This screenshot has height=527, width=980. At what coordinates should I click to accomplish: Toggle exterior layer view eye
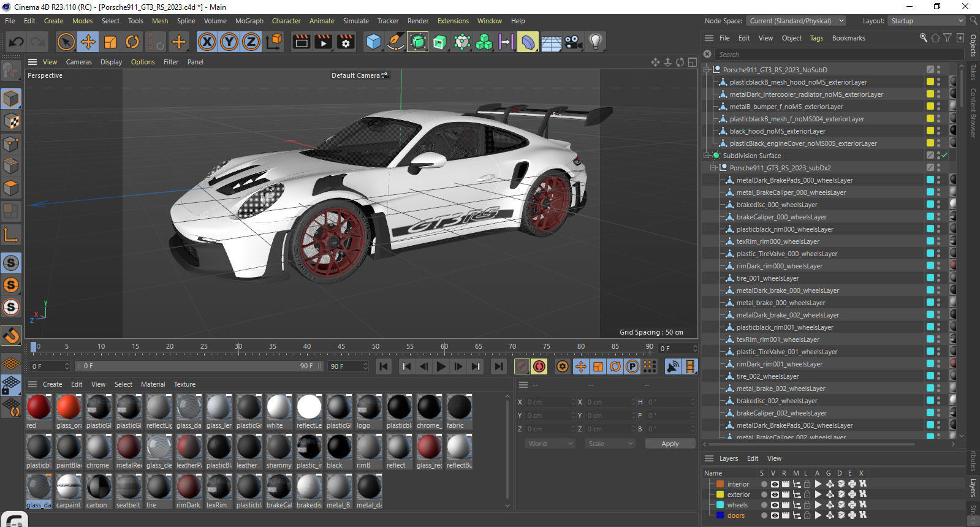coord(775,495)
